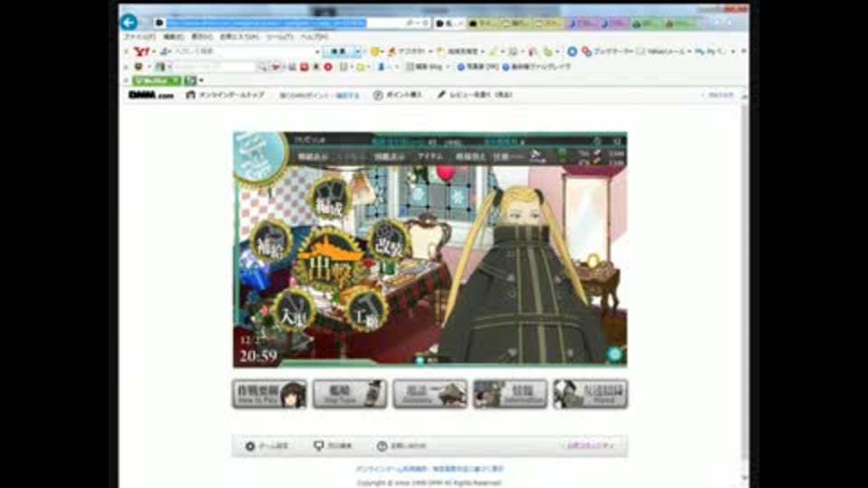
Task: Click the official community link at bottom right
Action: (x=590, y=446)
